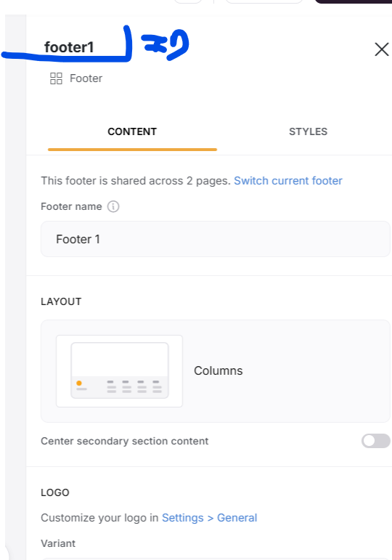The height and width of the screenshot is (560, 392).
Task: Click the footer1 panel title
Action: pyautogui.click(x=69, y=47)
